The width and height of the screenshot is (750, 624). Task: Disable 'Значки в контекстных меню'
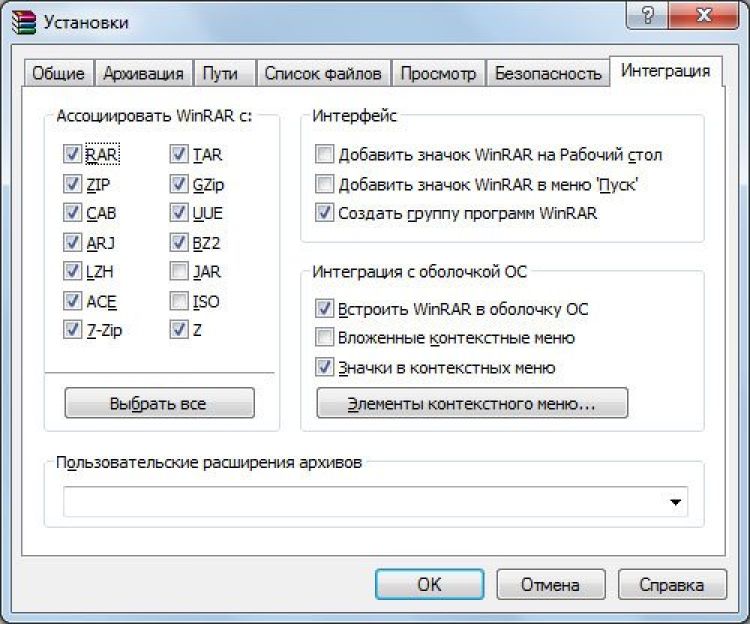(324, 367)
